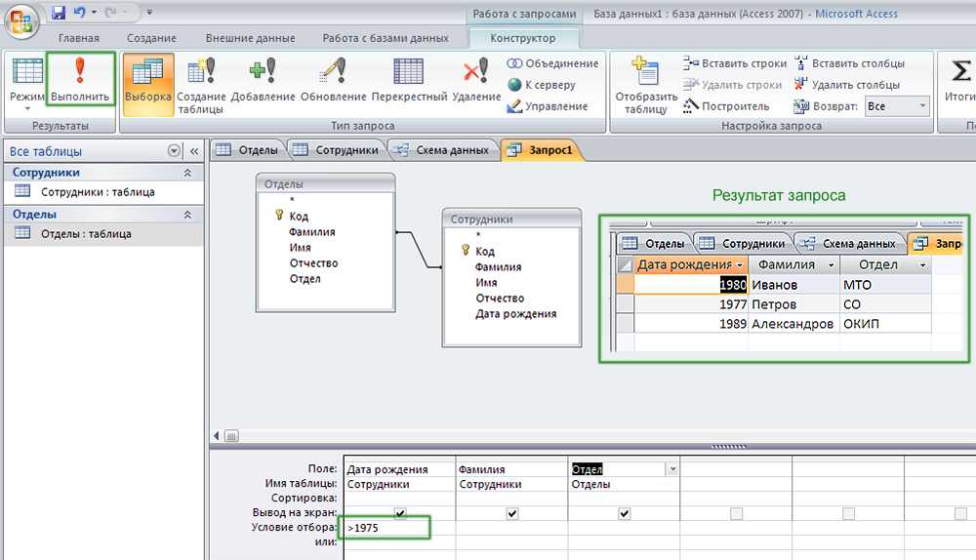
Task: Collapse the Отделы group
Action: tap(187, 214)
